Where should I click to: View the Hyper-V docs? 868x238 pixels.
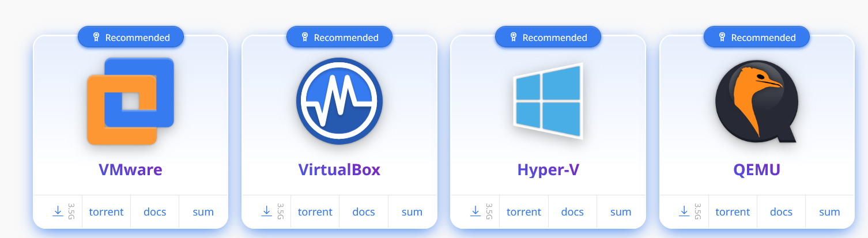click(x=572, y=212)
